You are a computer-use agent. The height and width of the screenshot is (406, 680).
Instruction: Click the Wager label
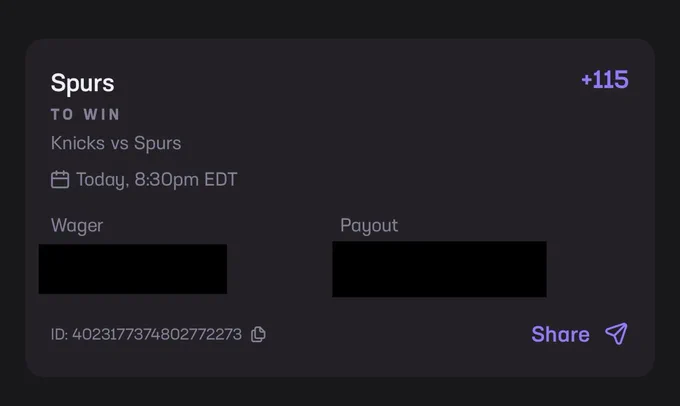77,226
